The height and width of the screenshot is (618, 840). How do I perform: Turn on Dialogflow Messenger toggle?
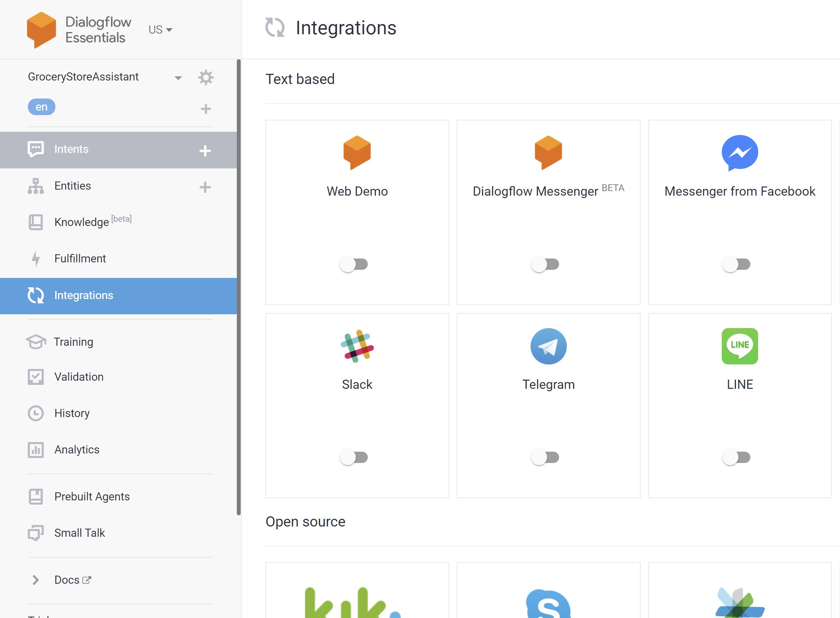[x=545, y=264]
